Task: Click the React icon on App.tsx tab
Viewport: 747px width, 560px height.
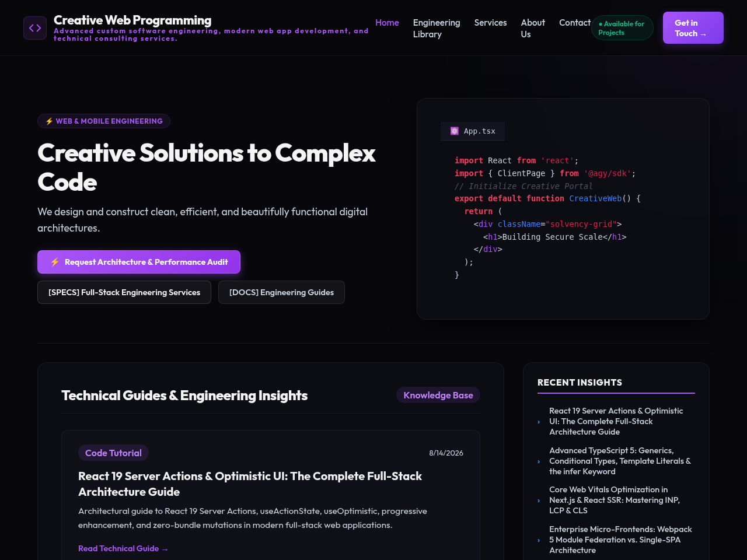Action: pyautogui.click(x=455, y=131)
